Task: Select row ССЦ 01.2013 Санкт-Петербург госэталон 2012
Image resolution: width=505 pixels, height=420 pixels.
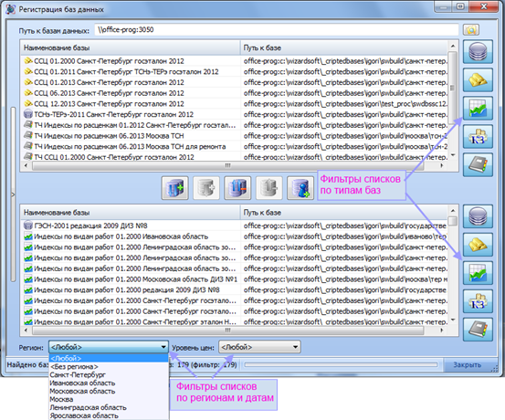Action: [234, 82]
